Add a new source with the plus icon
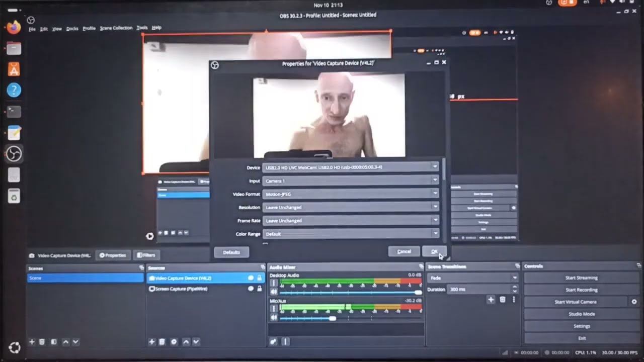The image size is (644, 362). (x=152, y=342)
